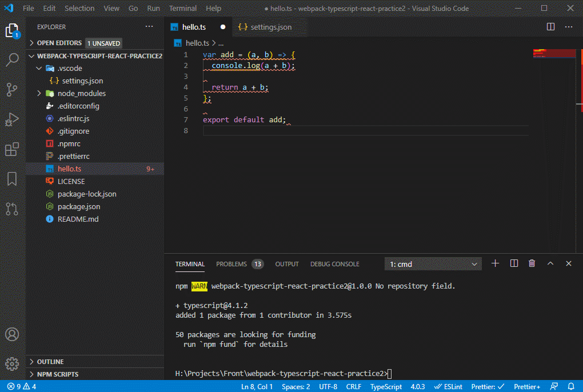Open the Extensions view
The width and height of the screenshot is (583, 392).
point(12,150)
